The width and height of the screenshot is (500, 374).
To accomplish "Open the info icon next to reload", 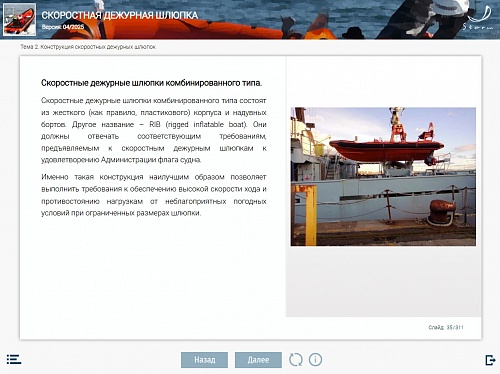I will 315,360.
